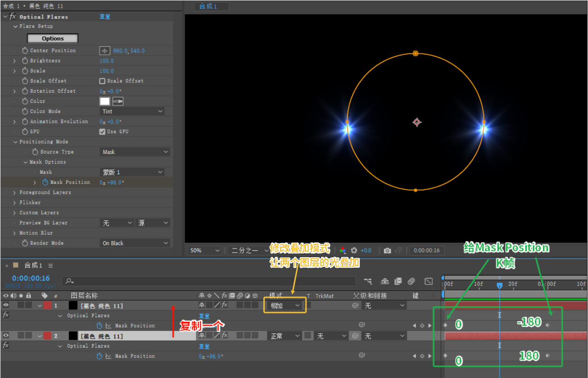Click layer 1 red label color

click(x=47, y=305)
